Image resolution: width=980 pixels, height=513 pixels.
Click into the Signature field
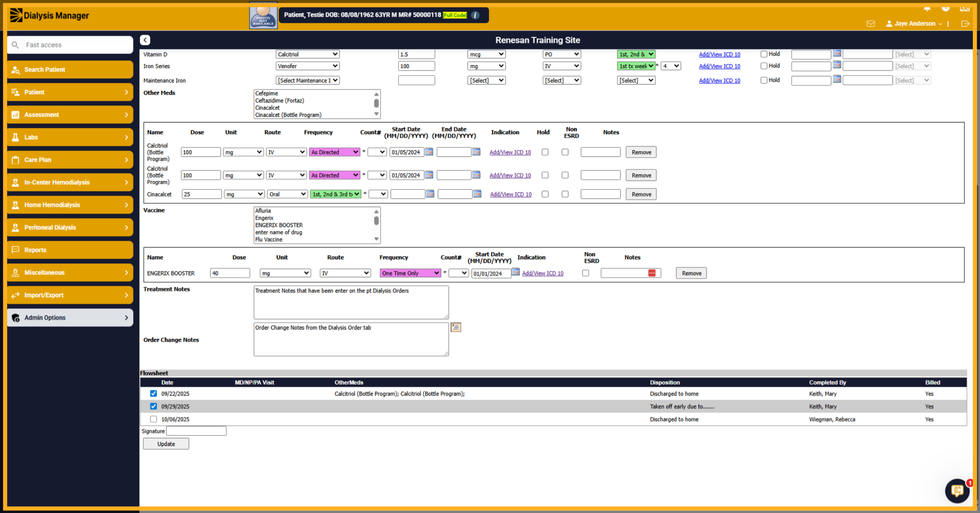(196, 431)
